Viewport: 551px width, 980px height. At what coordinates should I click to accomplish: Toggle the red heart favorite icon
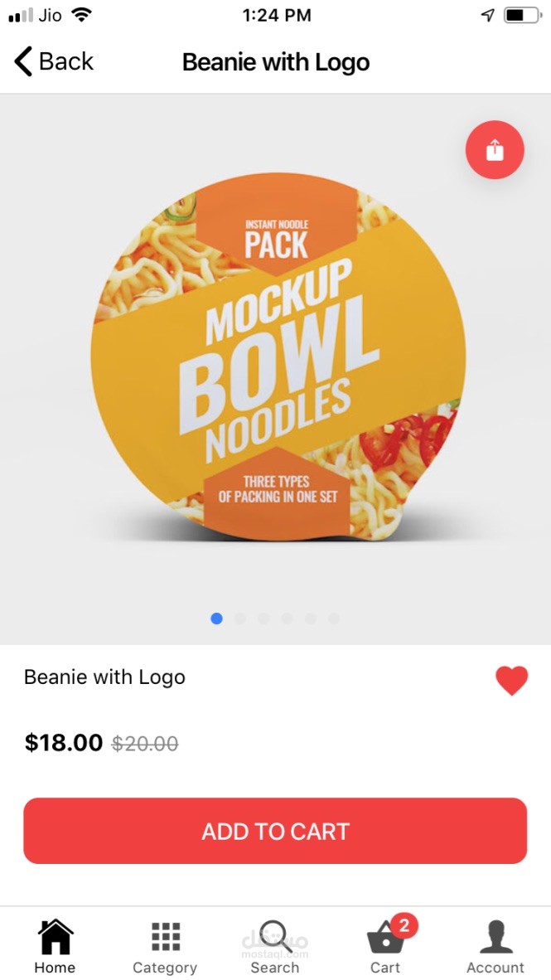pyautogui.click(x=512, y=681)
